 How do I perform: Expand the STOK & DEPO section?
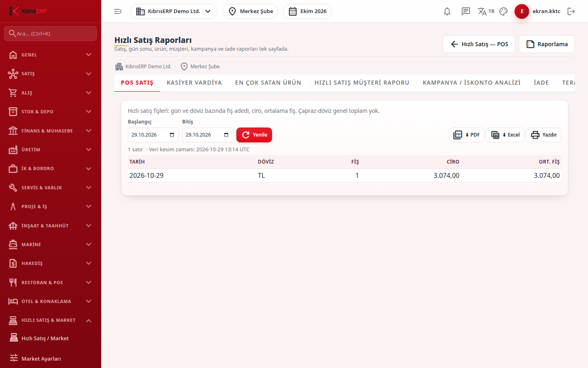click(x=51, y=112)
